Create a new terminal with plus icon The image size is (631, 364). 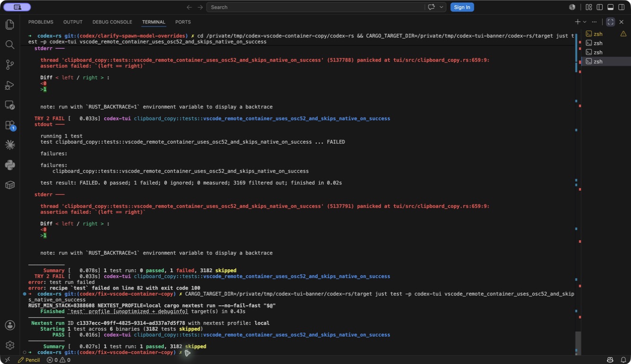577,22
